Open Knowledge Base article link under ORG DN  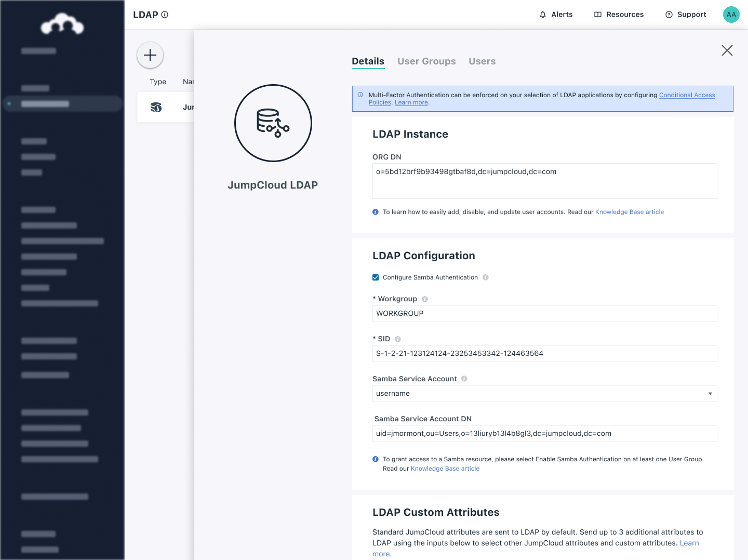click(x=629, y=212)
